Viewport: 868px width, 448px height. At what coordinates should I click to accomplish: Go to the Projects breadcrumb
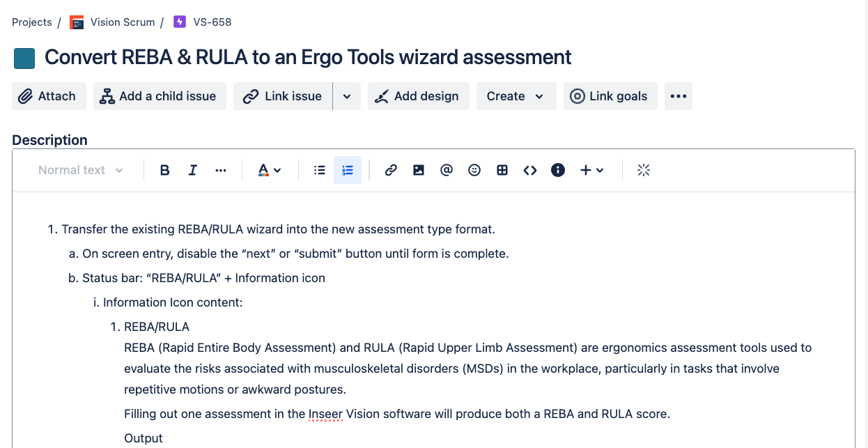coord(32,22)
